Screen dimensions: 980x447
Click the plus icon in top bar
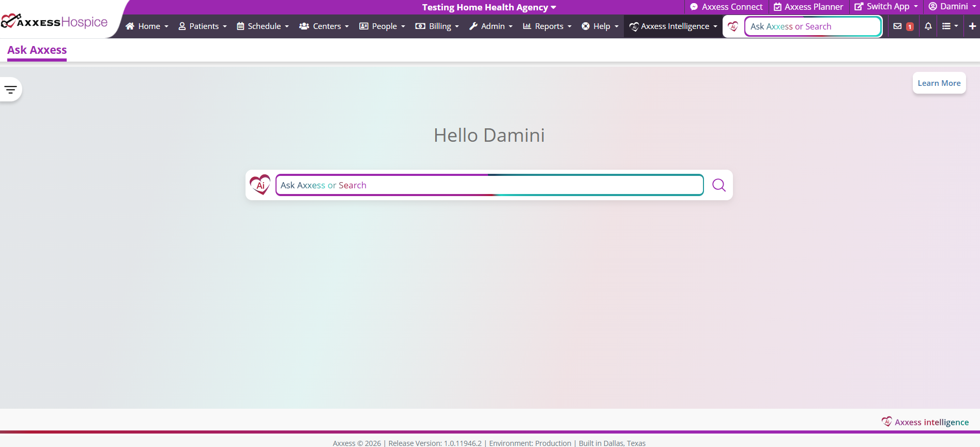pos(972,26)
